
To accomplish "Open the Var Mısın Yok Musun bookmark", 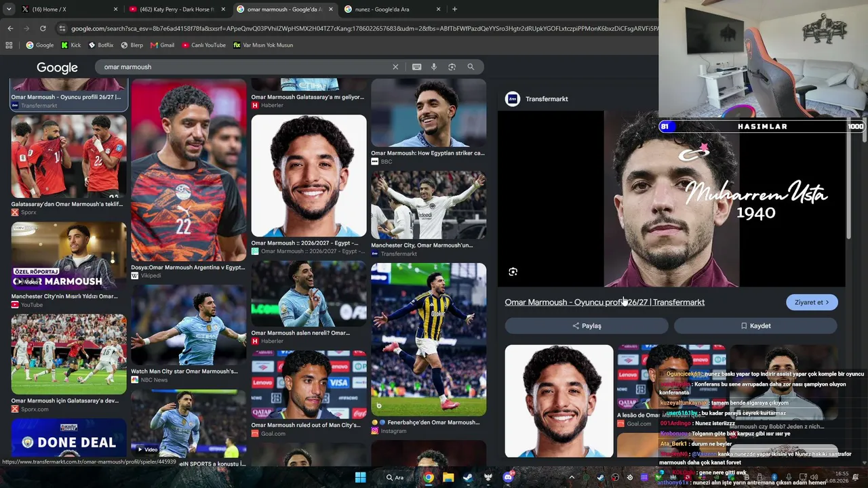I will click(263, 45).
